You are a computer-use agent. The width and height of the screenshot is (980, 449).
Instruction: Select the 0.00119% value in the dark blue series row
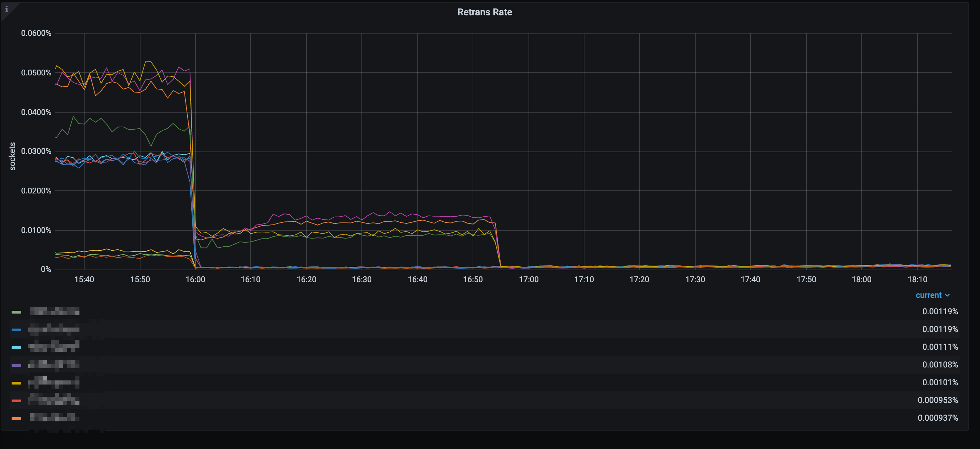point(940,329)
